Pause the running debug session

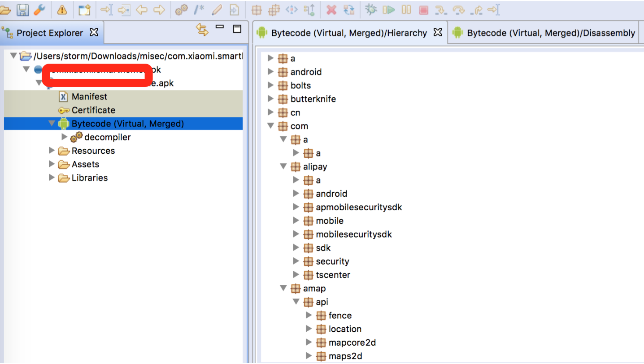[406, 9]
